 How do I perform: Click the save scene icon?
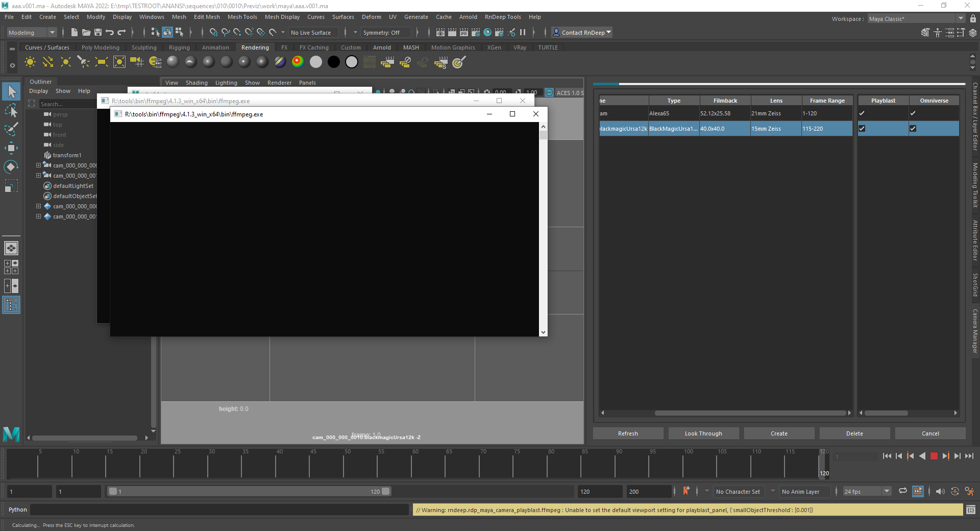(x=98, y=33)
